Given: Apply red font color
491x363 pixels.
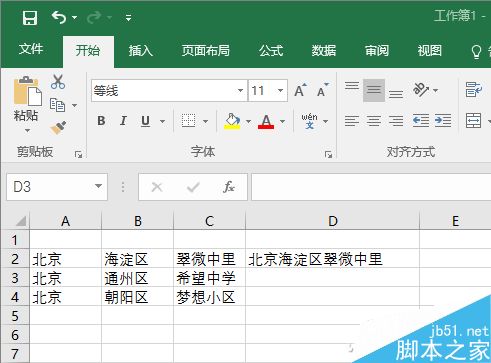Looking at the screenshot, I should pos(266,121).
